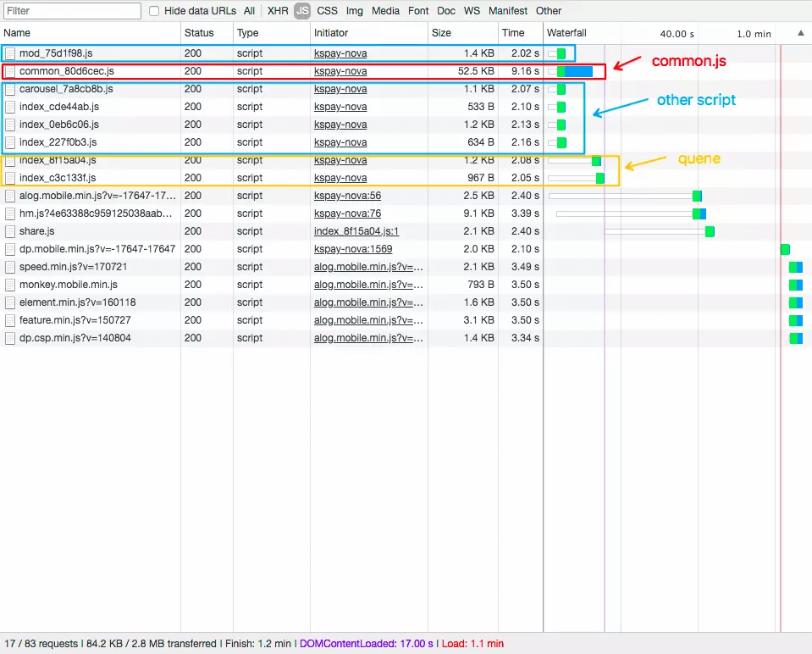Click the file icon beside carousel_7a8cb8b.js

tap(10, 89)
